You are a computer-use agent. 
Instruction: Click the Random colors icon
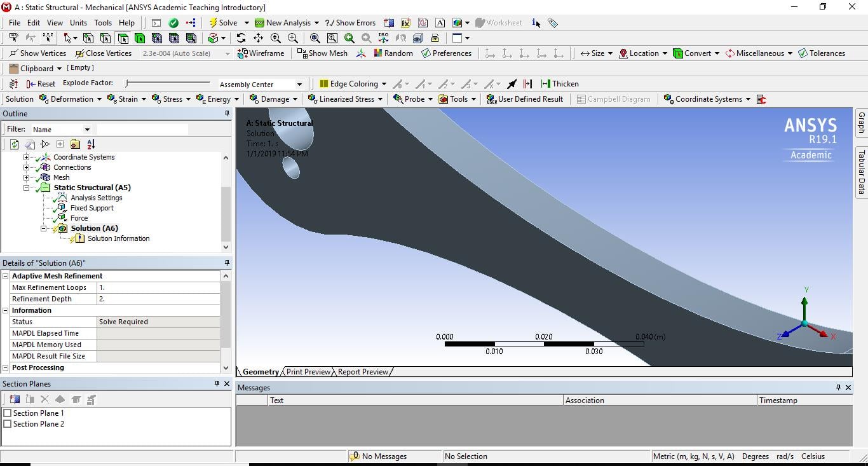tap(393, 53)
